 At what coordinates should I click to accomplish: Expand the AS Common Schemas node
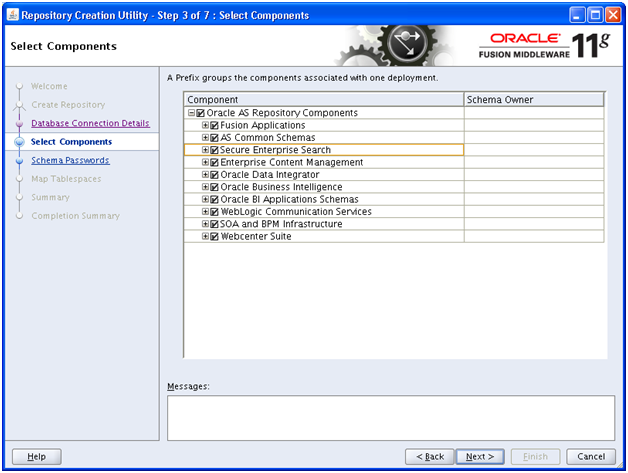click(205, 138)
